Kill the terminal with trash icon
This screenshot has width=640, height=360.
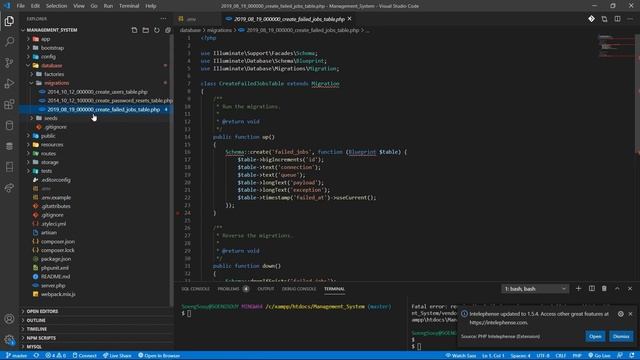click(604, 289)
